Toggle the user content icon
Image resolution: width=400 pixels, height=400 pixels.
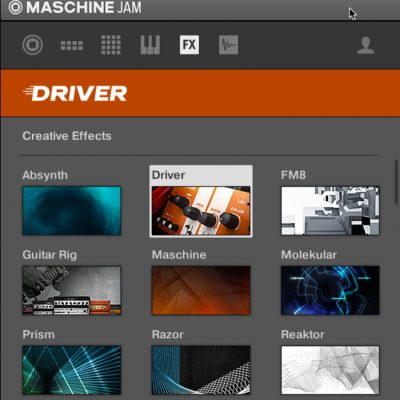click(366, 45)
